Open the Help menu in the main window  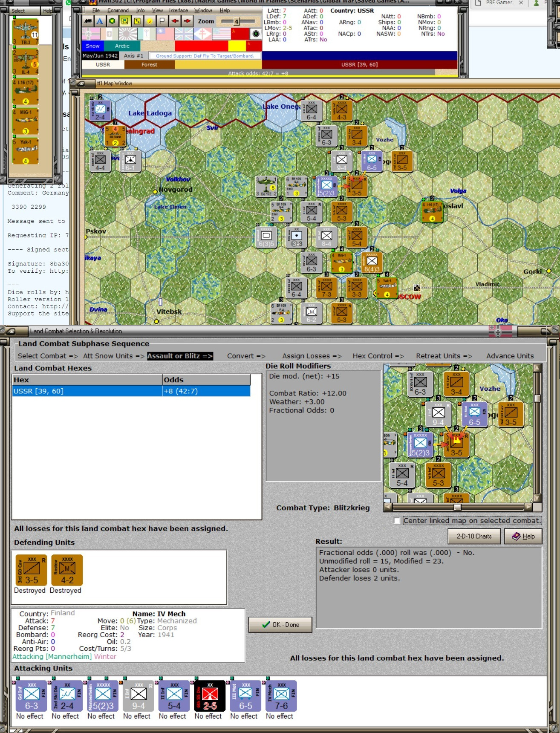[x=225, y=10]
